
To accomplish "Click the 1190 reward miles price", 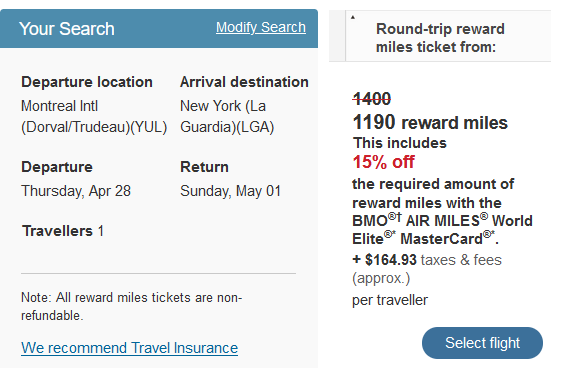I will [x=430, y=122].
